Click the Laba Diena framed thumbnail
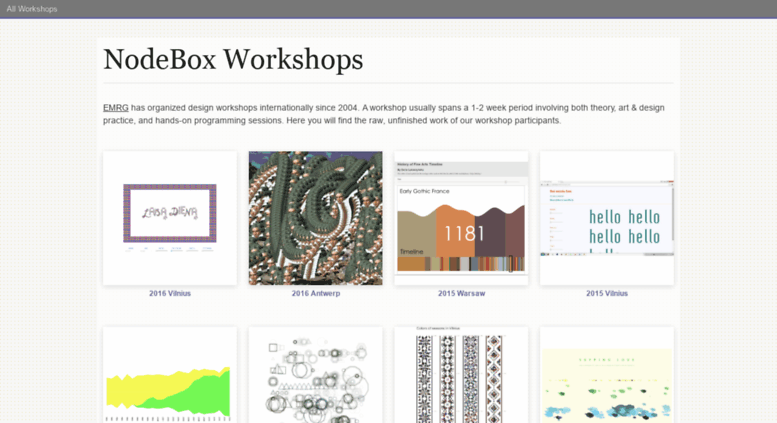Screen dimensions: 777x423 pyautogui.click(x=170, y=218)
